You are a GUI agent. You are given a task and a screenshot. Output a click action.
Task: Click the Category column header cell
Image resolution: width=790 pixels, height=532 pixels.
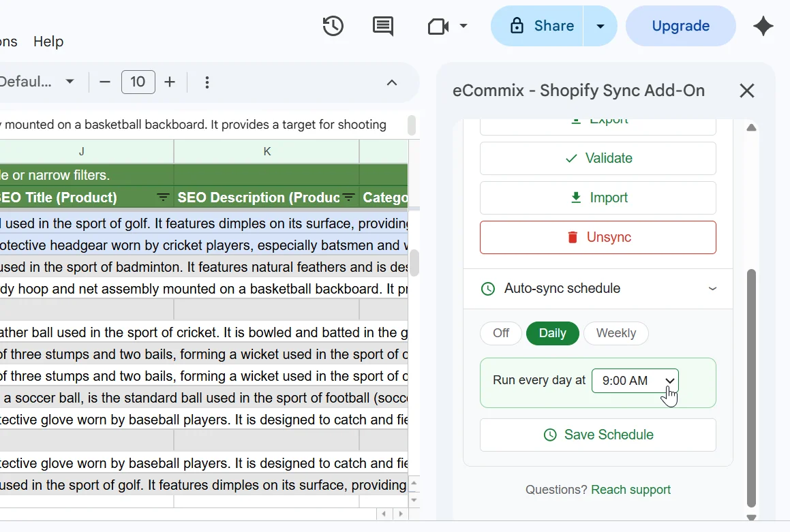(384, 198)
